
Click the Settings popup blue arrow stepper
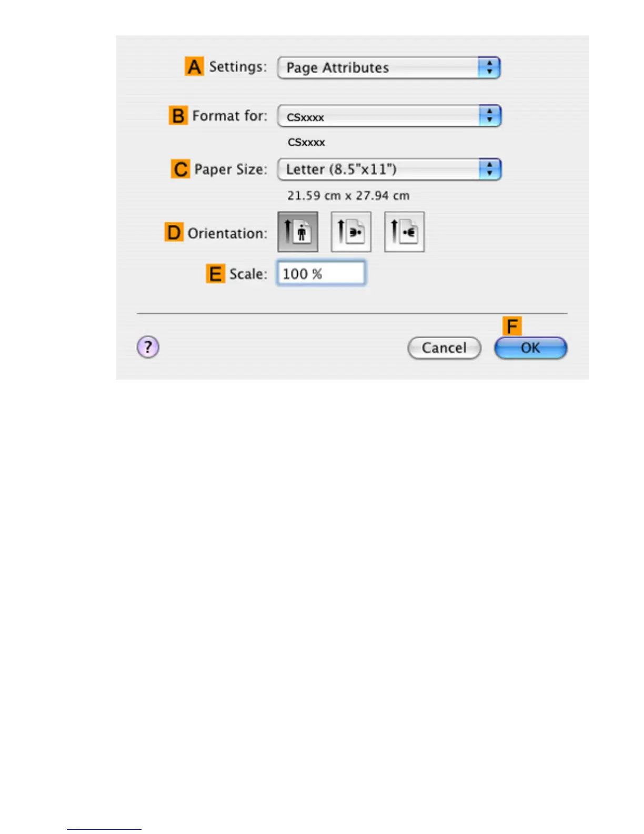[x=489, y=67]
